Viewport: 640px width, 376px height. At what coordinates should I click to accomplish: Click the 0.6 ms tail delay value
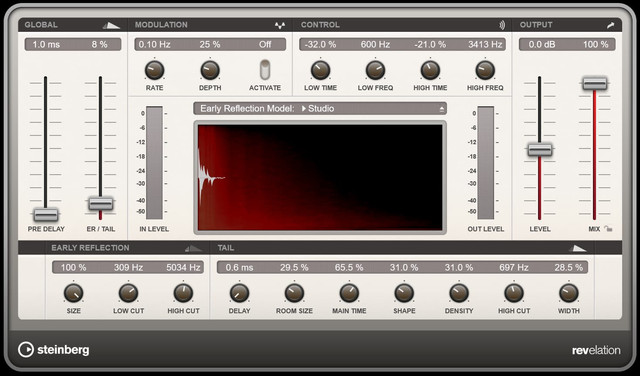click(x=239, y=268)
